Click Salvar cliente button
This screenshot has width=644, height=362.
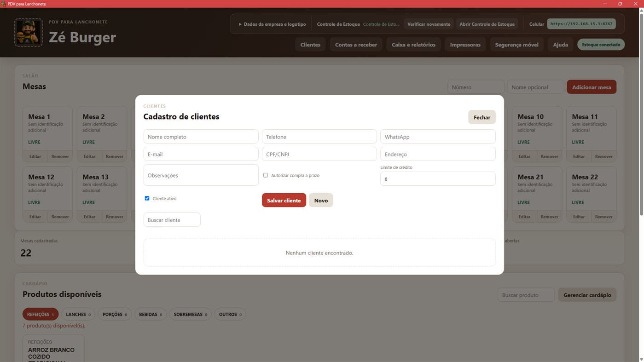tap(284, 200)
